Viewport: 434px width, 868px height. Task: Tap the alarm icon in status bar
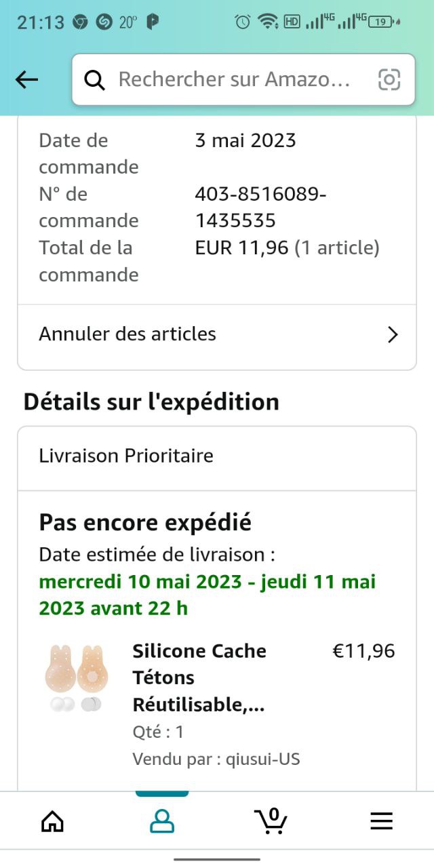[x=242, y=22]
